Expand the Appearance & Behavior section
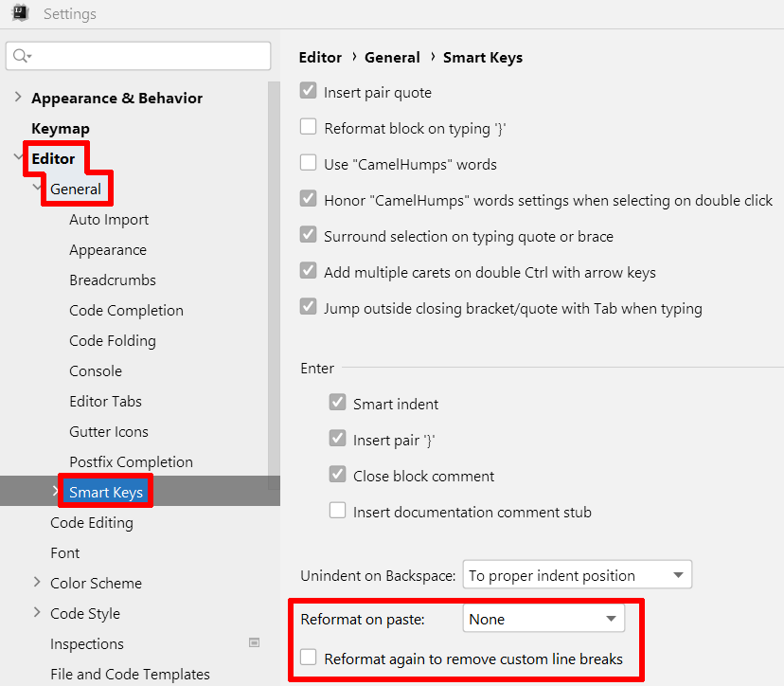 click(x=17, y=97)
